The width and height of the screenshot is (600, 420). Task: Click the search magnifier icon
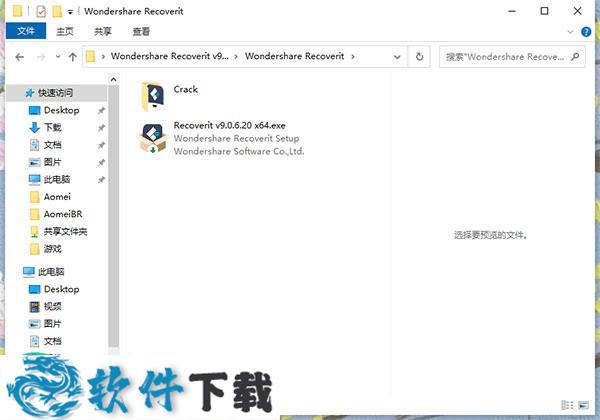click(575, 57)
